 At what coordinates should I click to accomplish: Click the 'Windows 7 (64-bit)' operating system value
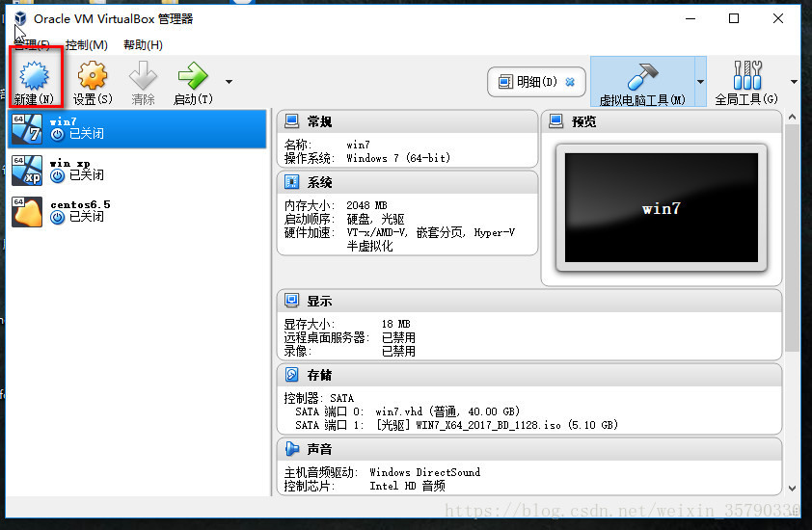coord(398,158)
